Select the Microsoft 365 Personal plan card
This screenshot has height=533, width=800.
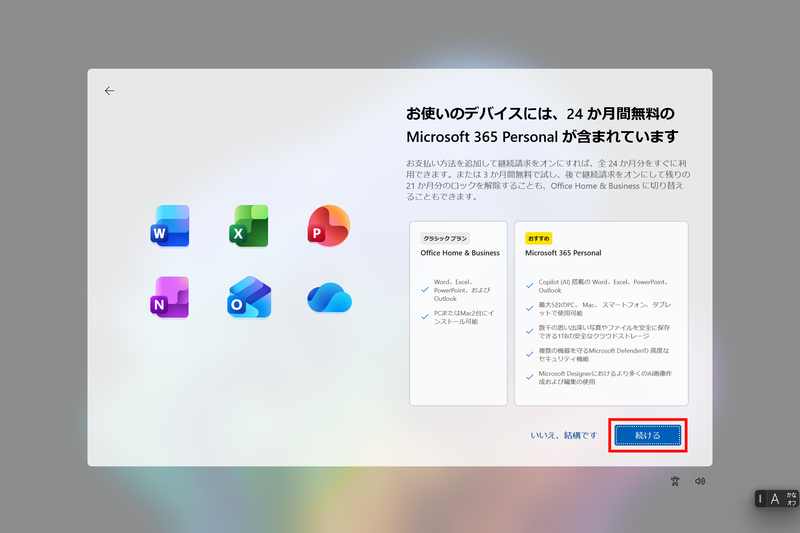(601, 313)
